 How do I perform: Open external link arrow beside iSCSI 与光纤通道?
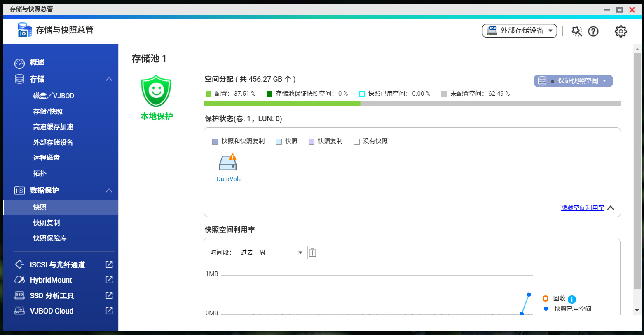109,264
